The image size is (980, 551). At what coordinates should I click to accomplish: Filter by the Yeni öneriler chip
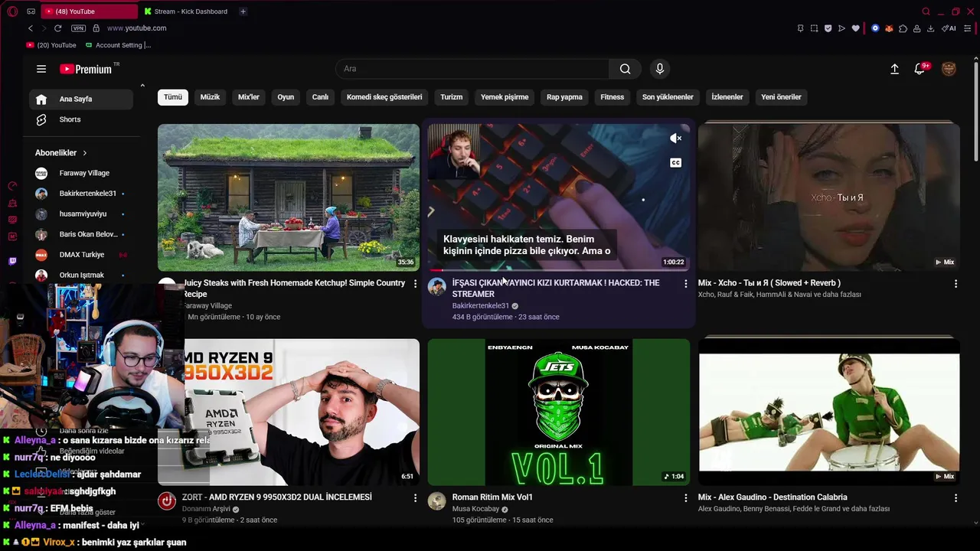[x=781, y=97]
